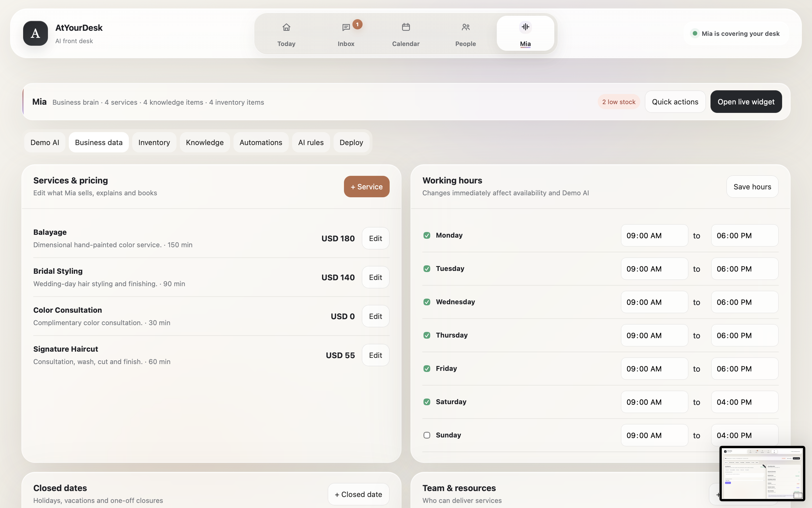Switch to Knowledge tab

[205, 142]
